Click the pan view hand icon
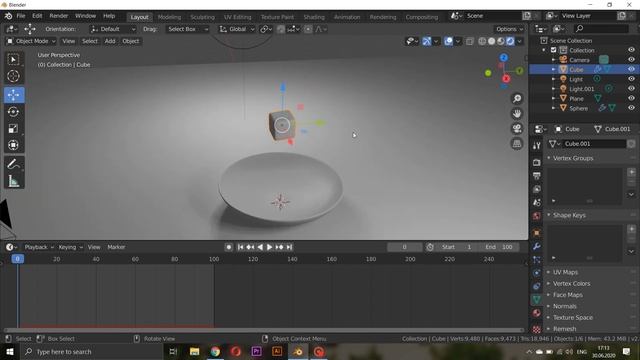Screen dimensions: 640x360 coord(517,113)
